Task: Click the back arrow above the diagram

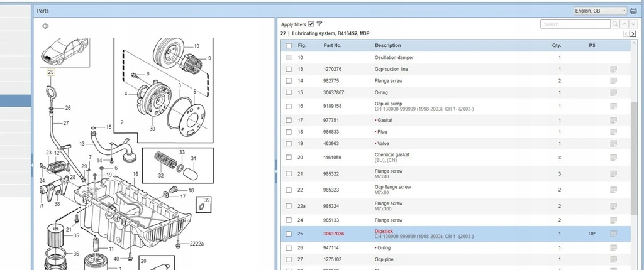Action: [45, 26]
